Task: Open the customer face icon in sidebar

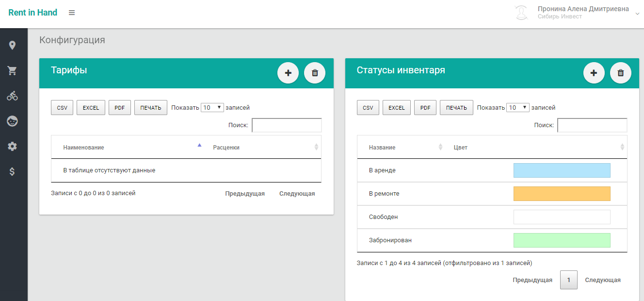Action: tap(12, 121)
